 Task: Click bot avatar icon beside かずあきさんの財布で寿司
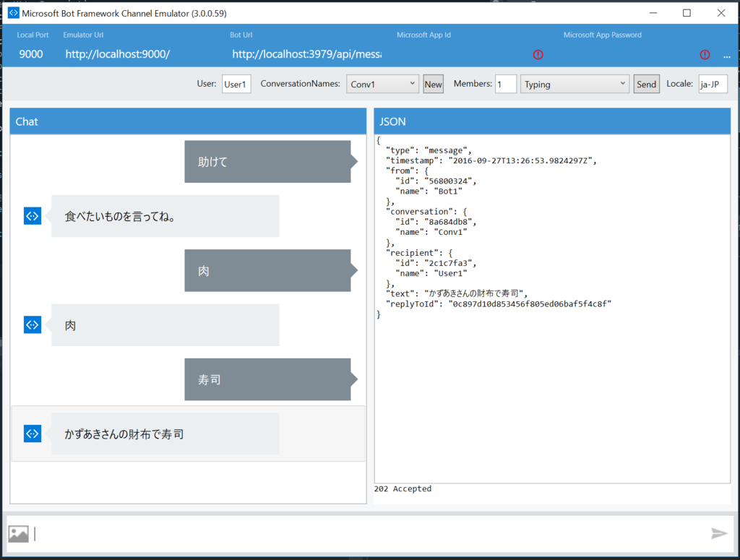pyautogui.click(x=33, y=434)
